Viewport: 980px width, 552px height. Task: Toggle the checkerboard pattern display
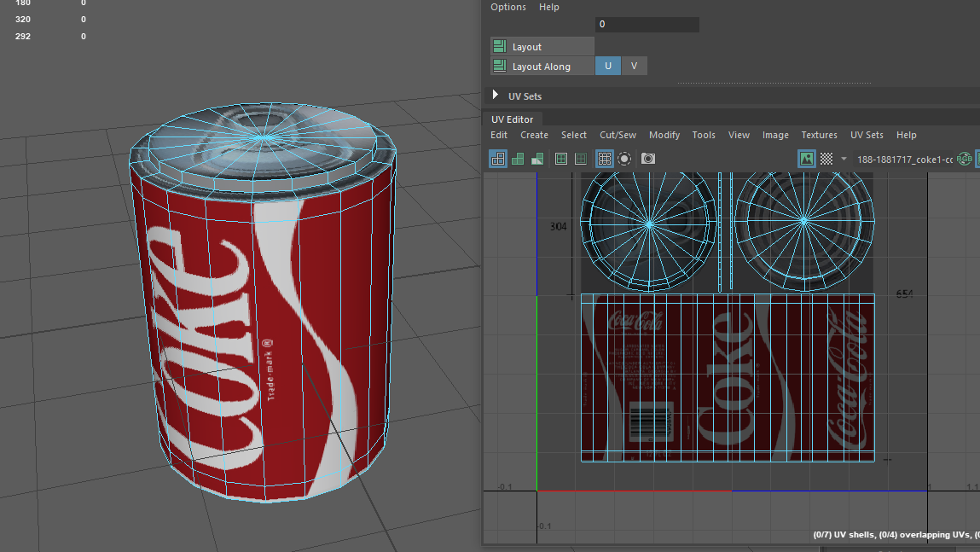[826, 159]
